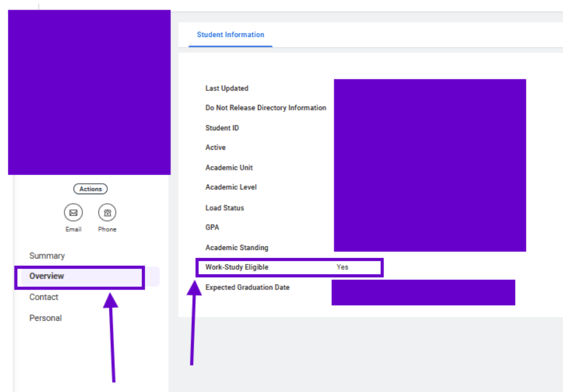Image resolution: width=563 pixels, height=392 pixels.
Task: Click the Active field label
Action: coord(215,147)
